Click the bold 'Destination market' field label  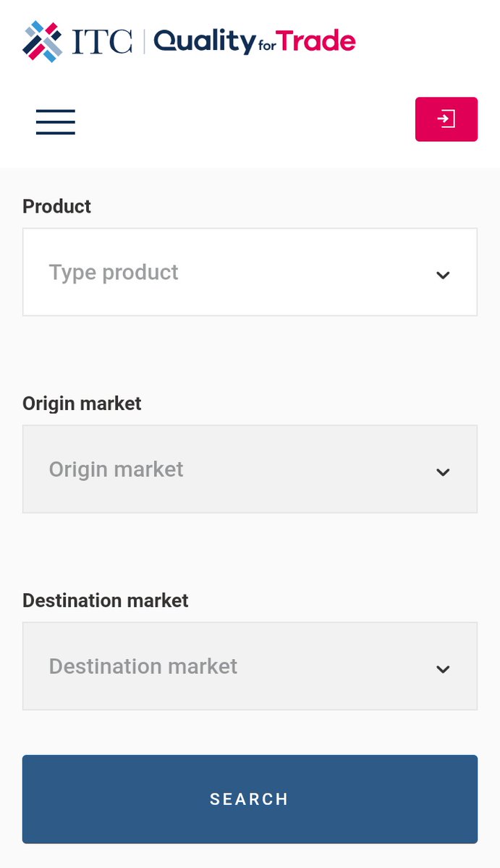pyautogui.click(x=105, y=601)
